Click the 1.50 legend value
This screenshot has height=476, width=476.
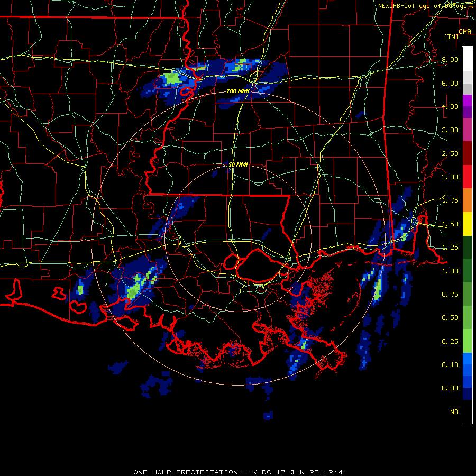pyautogui.click(x=450, y=224)
